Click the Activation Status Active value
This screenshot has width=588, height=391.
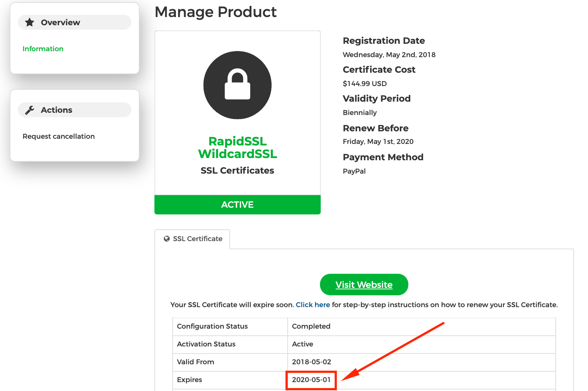pyautogui.click(x=303, y=344)
